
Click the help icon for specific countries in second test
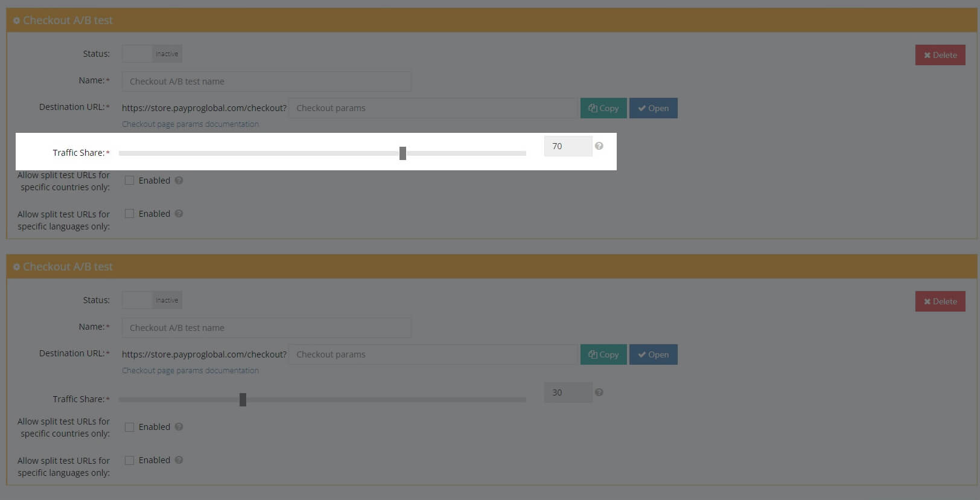(x=179, y=427)
